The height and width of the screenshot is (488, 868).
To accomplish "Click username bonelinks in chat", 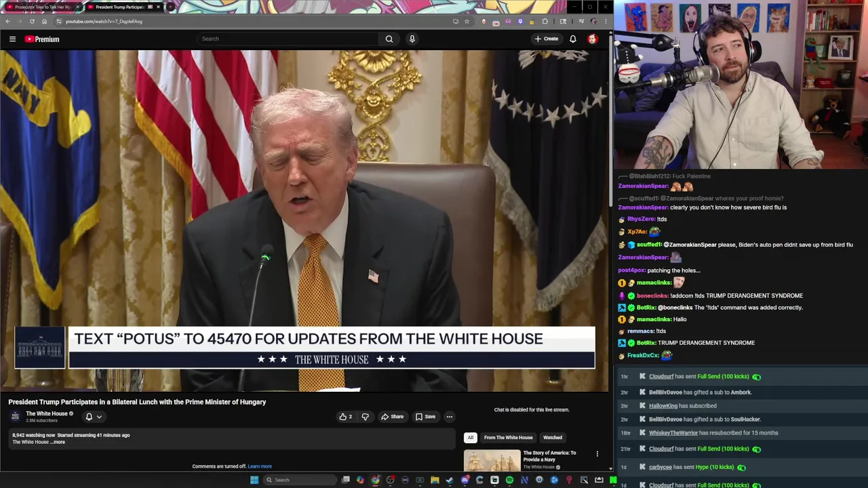I will pyautogui.click(x=652, y=296).
